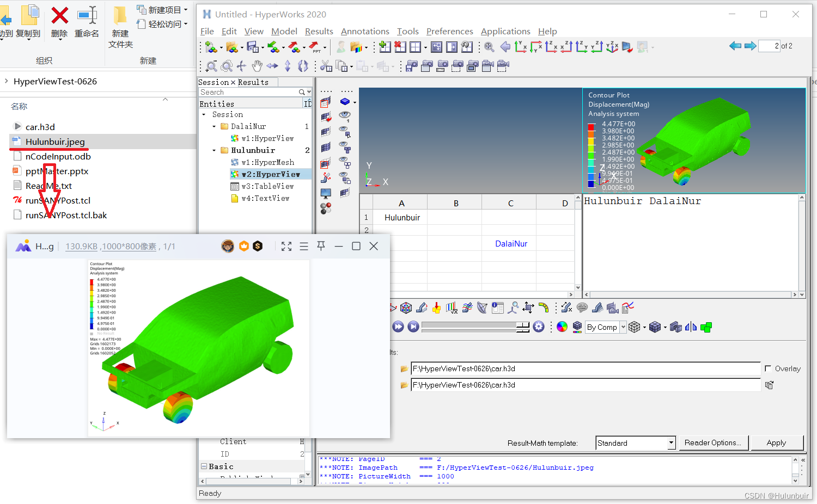Screen dimensions: 817x504
Task: Click the Page Window Layout grid icon
Action: tap(416, 47)
